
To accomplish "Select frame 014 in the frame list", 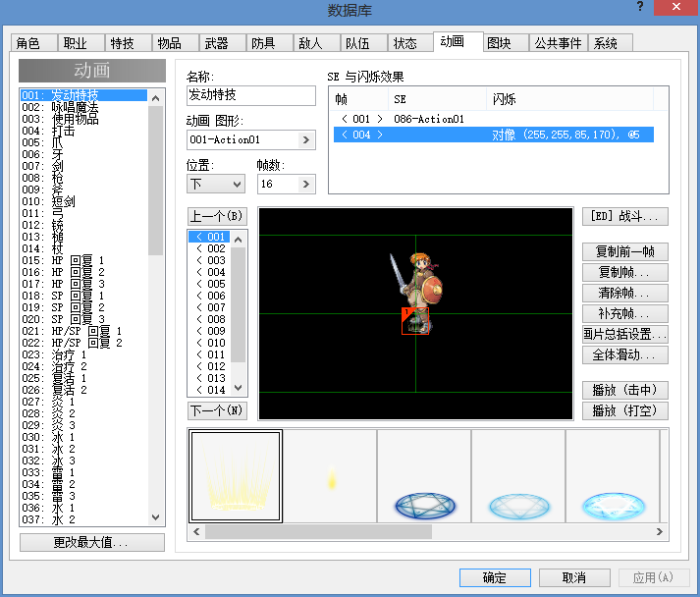I will [209, 390].
